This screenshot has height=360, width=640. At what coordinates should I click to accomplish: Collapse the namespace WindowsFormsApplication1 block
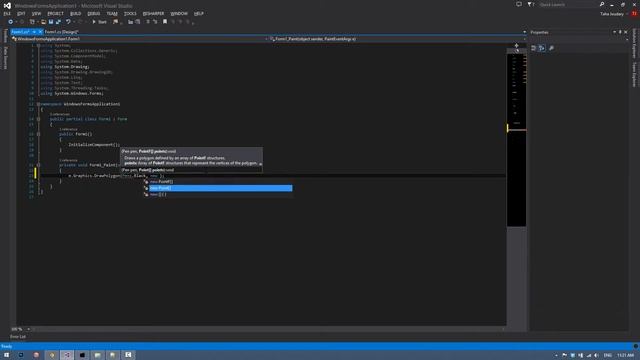[38, 104]
